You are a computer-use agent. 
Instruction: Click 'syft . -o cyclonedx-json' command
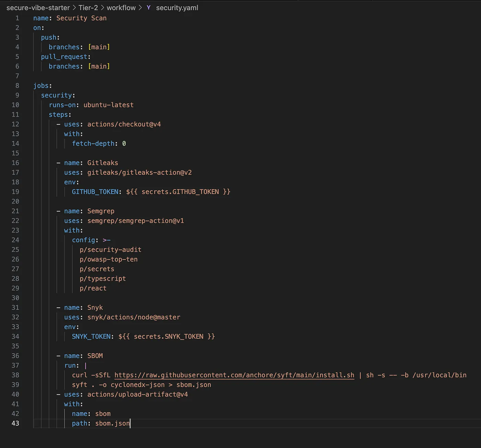118,385
